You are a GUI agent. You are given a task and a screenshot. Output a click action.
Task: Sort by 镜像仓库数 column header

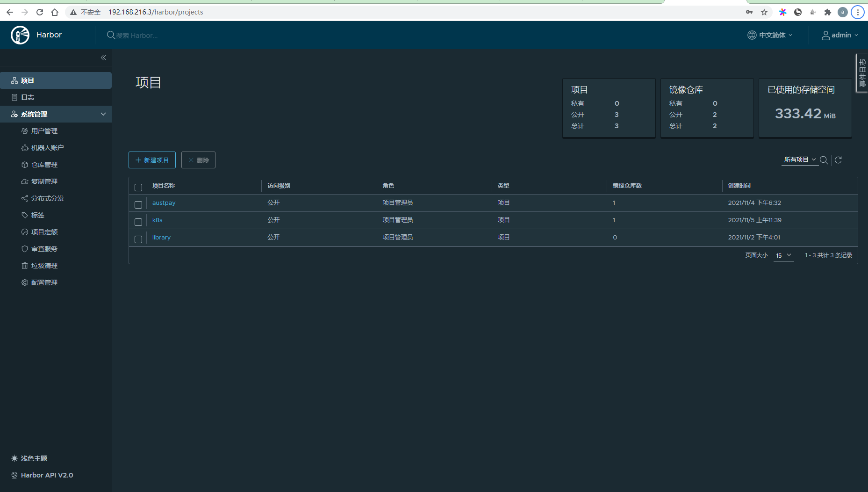coord(627,186)
